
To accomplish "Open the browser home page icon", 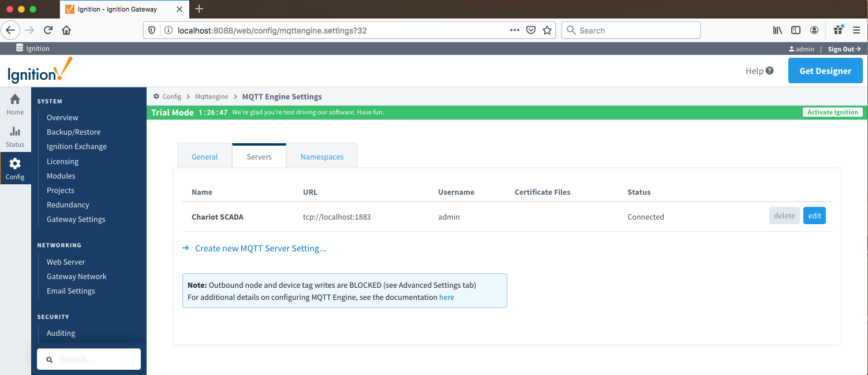I will (x=66, y=30).
